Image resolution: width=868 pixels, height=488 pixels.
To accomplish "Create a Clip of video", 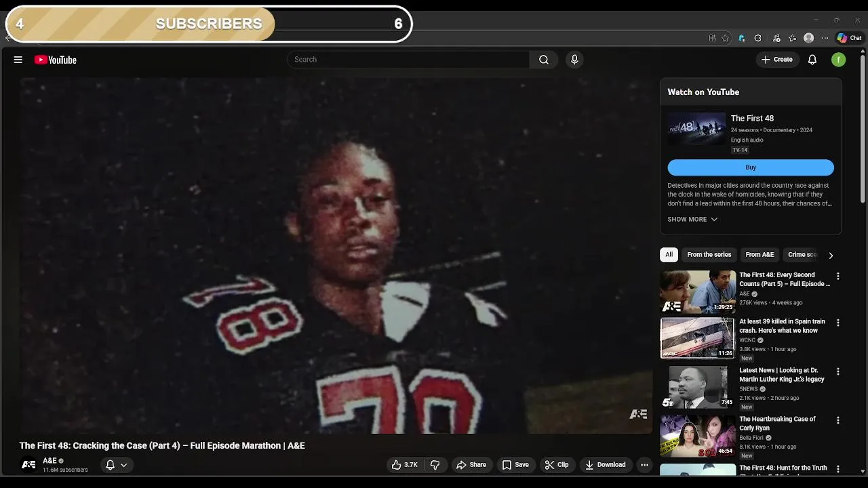I will (557, 465).
